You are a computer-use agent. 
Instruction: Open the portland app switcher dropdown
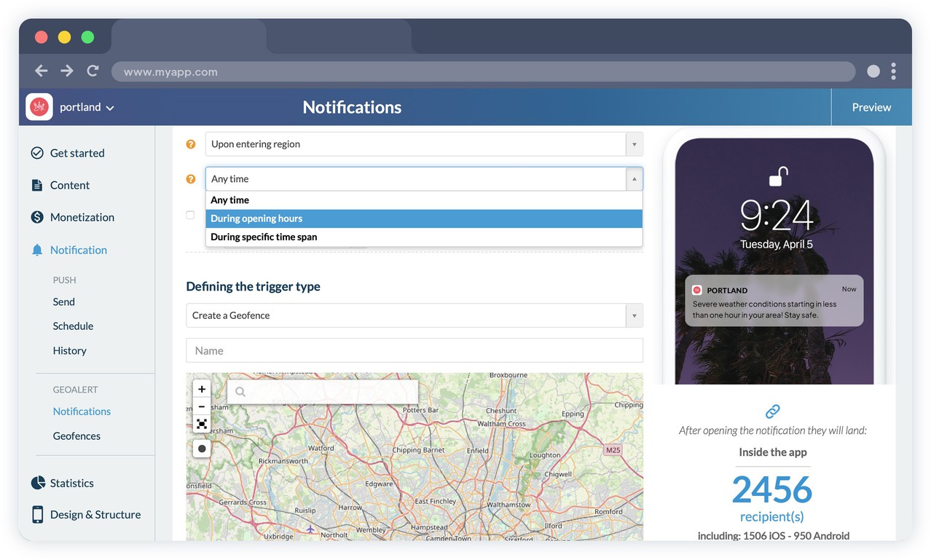[87, 107]
